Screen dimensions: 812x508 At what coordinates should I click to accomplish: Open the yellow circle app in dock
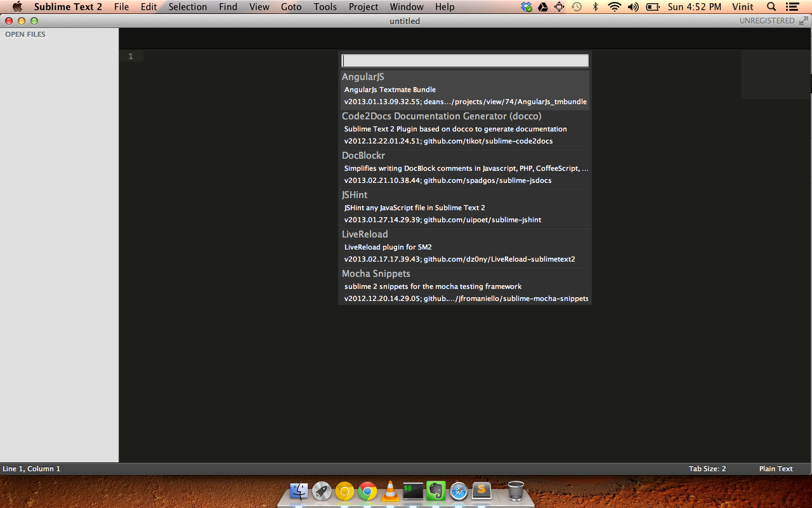coord(344,491)
